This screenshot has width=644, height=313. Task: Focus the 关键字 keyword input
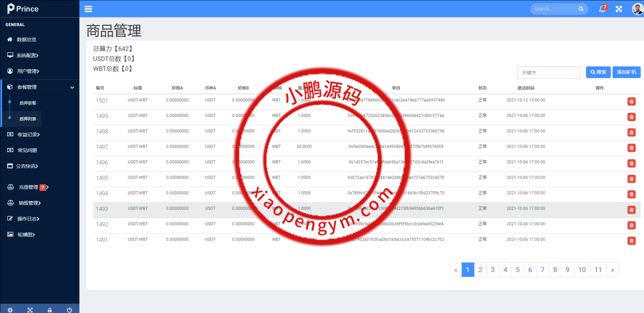549,73
